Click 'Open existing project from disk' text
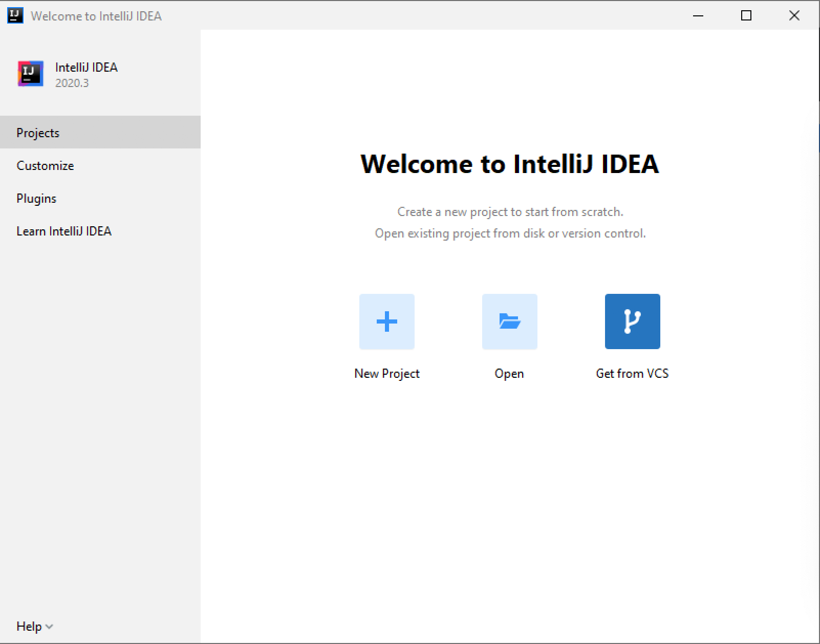This screenshot has height=644, width=820. 510,233
